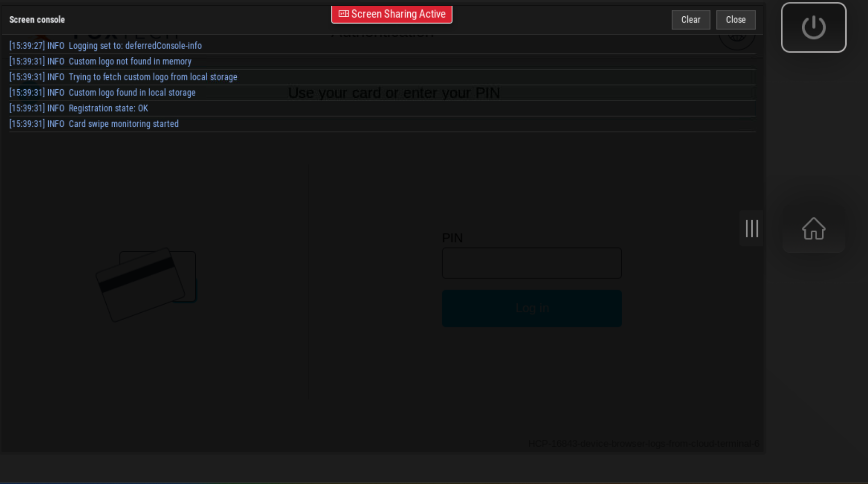
Task: Click the PIN field label
Action: 452,237
